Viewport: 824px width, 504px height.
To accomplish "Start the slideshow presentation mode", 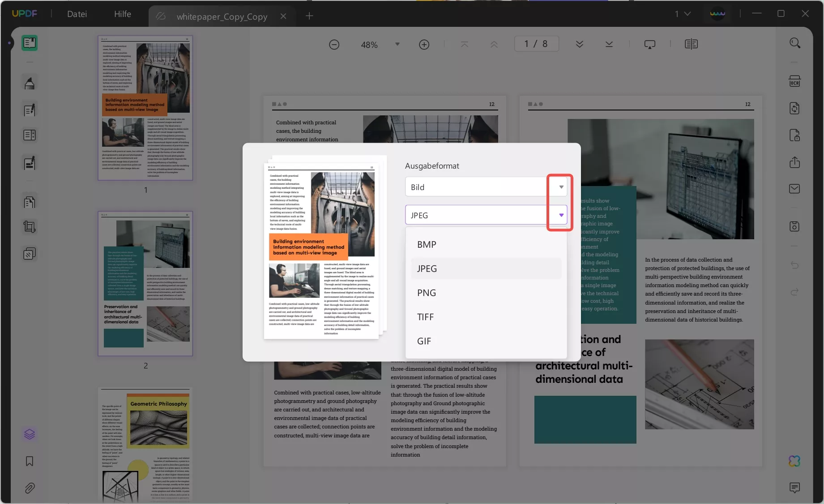I will coord(649,44).
